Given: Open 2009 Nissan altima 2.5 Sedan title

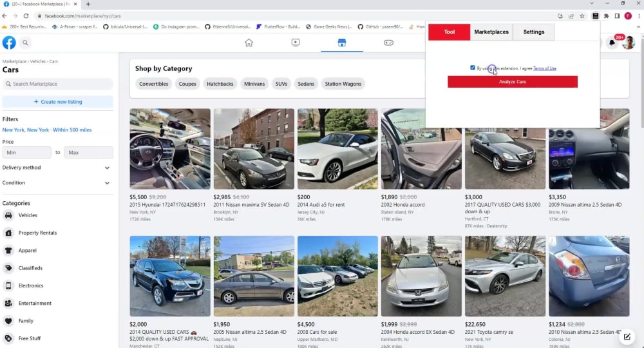Looking at the screenshot, I should (585, 204).
